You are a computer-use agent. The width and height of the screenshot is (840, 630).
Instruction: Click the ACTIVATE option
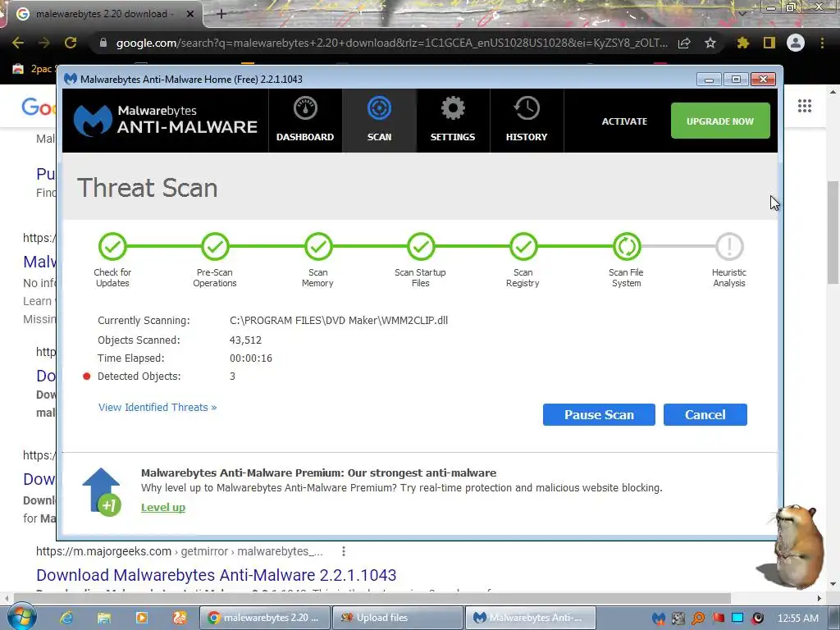[624, 121]
